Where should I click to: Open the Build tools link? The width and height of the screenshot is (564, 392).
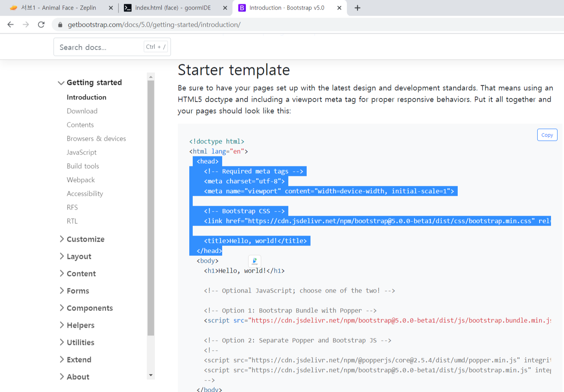pyautogui.click(x=83, y=166)
